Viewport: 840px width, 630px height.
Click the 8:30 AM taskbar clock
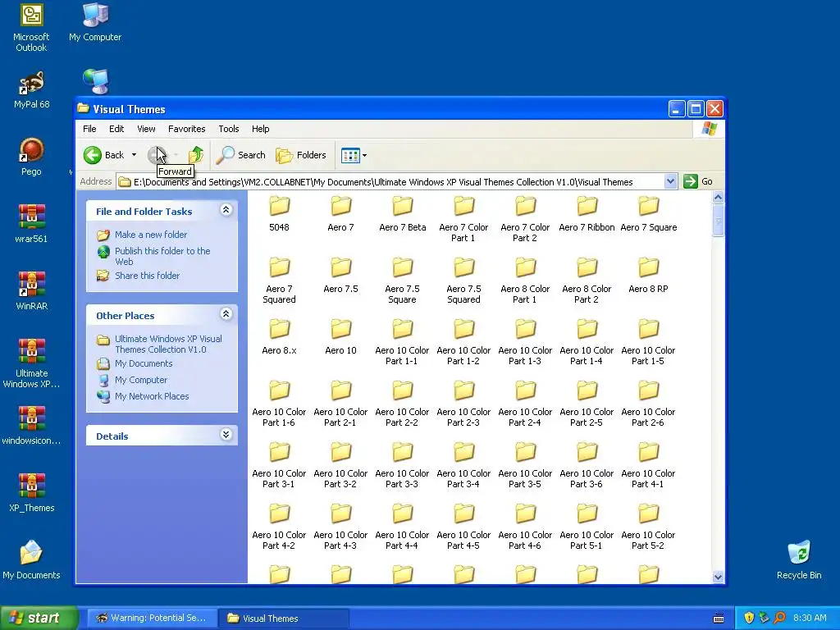[x=810, y=619]
